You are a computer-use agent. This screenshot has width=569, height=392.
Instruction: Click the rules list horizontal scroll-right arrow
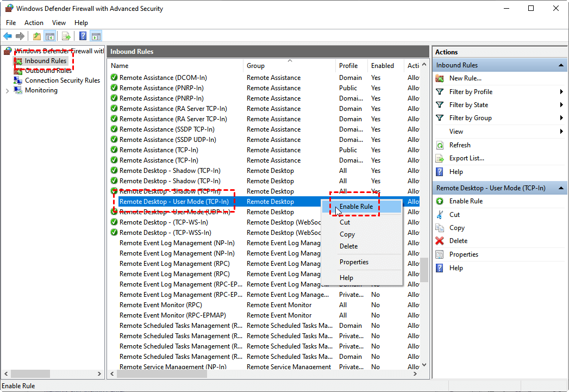(415, 374)
